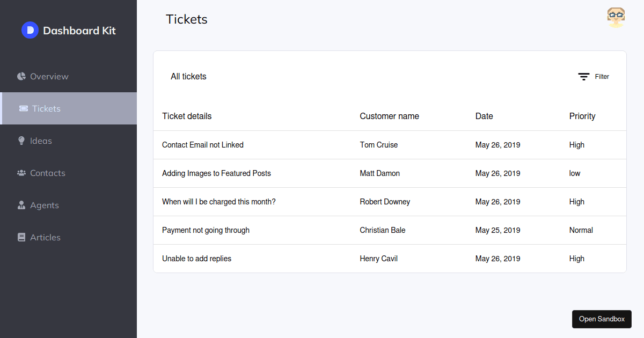Go to Overview menu item
The image size is (644, 338).
pyautogui.click(x=49, y=76)
